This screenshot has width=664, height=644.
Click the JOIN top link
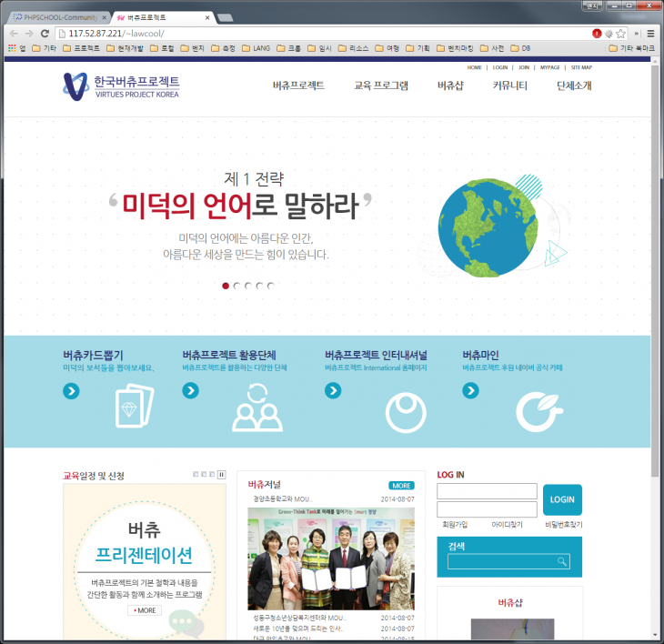[524, 67]
